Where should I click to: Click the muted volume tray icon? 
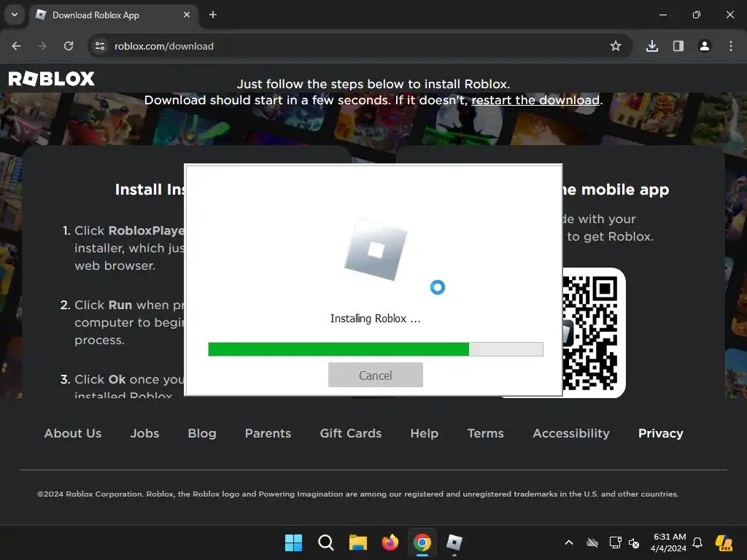[x=634, y=542]
